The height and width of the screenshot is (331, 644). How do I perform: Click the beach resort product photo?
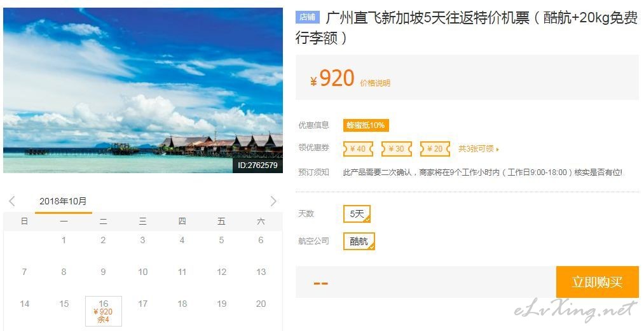point(143,90)
